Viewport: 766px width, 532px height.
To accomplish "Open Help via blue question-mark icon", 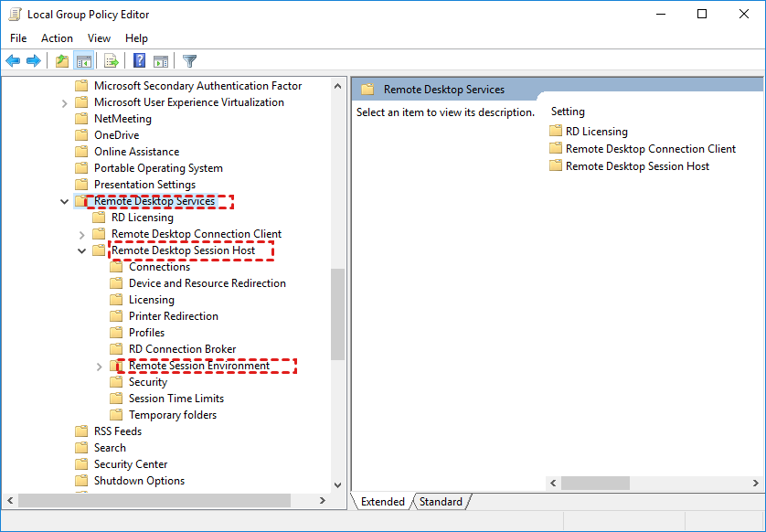I will click(139, 60).
